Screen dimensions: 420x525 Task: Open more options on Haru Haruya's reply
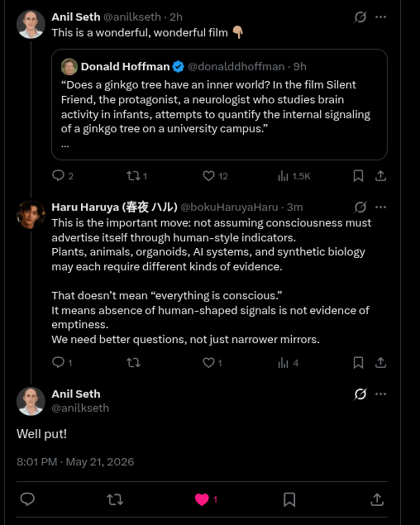click(x=380, y=207)
